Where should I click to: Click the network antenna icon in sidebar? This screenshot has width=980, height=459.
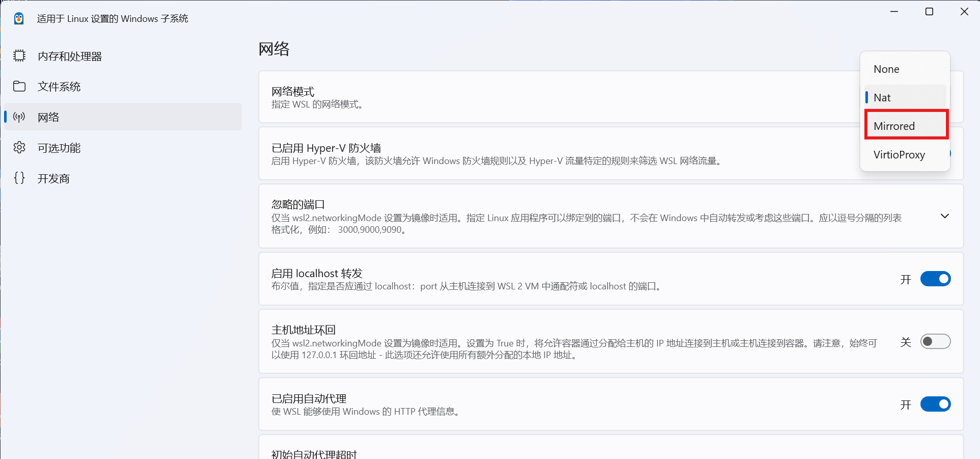coord(19,117)
